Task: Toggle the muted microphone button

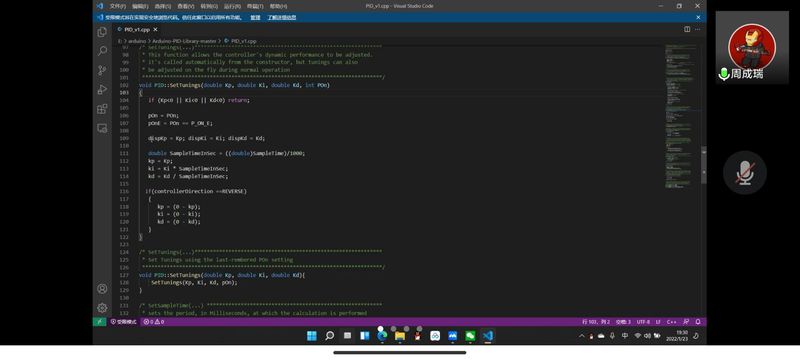Action: [x=744, y=173]
